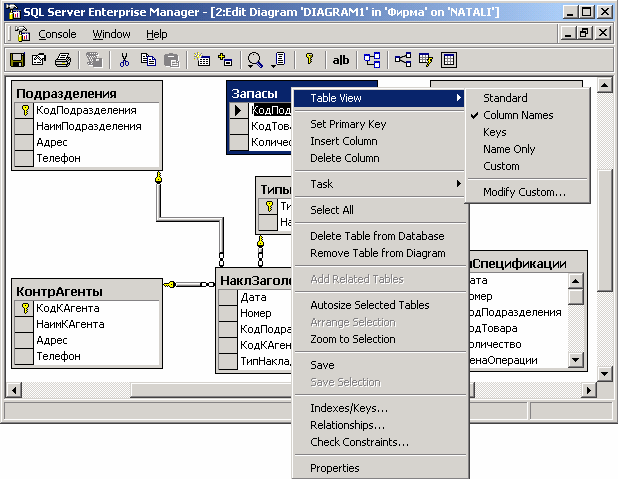Click Спецификации table scrollbar up arrow

click(575, 281)
